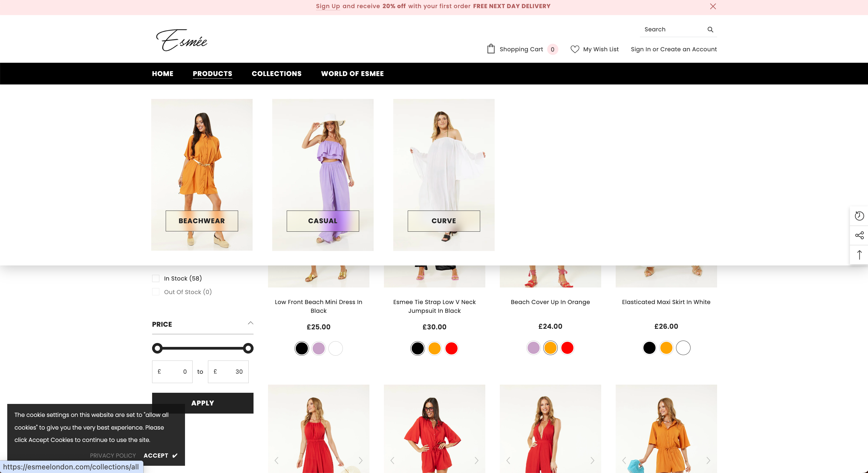
Task: Select orange swatch for Beach Cover Up
Action: click(550, 348)
